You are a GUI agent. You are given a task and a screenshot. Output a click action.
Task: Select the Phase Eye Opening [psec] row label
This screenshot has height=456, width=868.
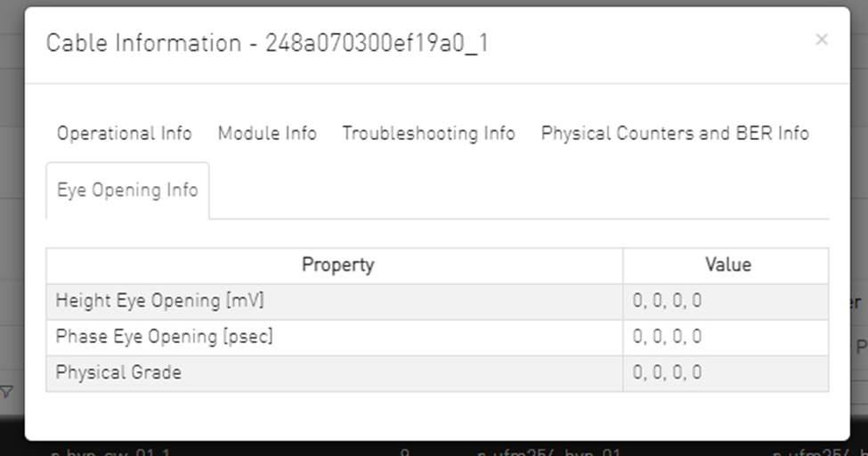[165, 337]
